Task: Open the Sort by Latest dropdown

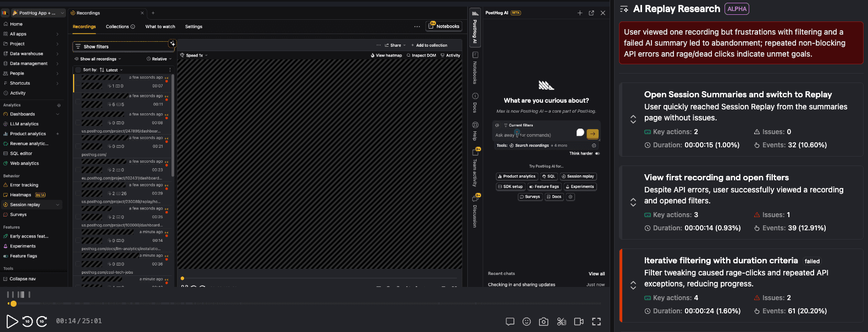Action: (111, 70)
